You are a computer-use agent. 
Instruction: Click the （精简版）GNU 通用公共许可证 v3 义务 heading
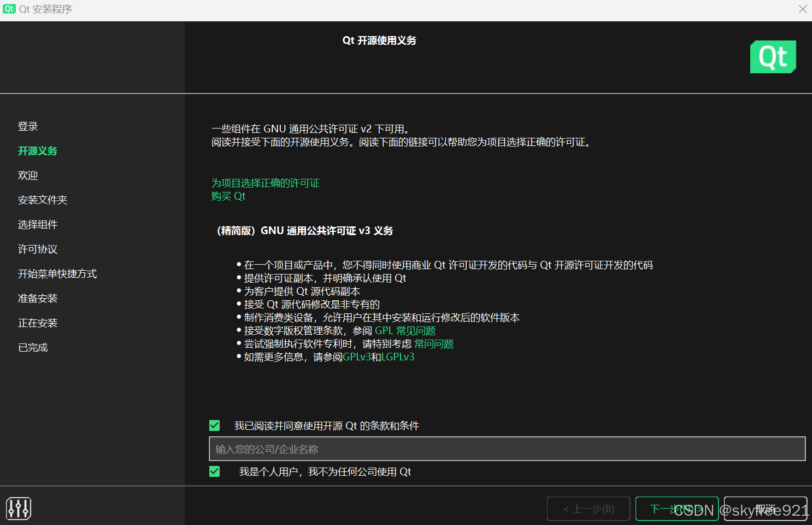click(305, 231)
